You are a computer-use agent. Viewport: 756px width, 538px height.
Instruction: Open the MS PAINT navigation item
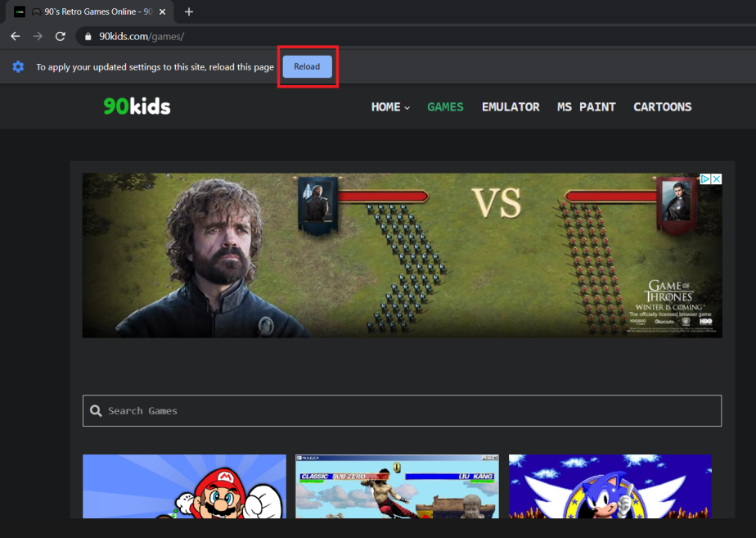(x=587, y=106)
